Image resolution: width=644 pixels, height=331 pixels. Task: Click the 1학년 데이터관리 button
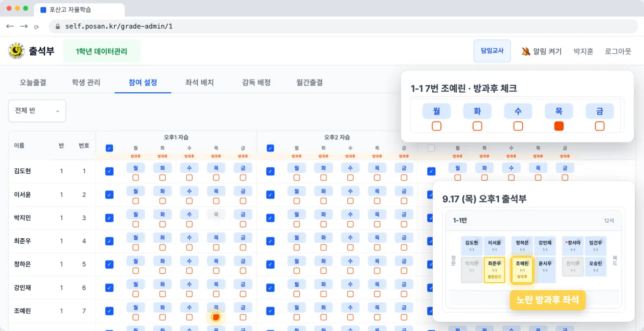pos(102,51)
